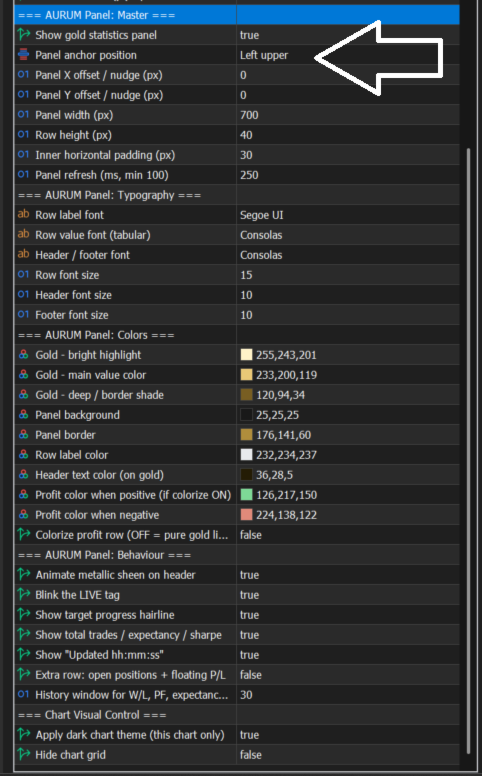Click the Panel refresh 250 value field

click(348, 175)
